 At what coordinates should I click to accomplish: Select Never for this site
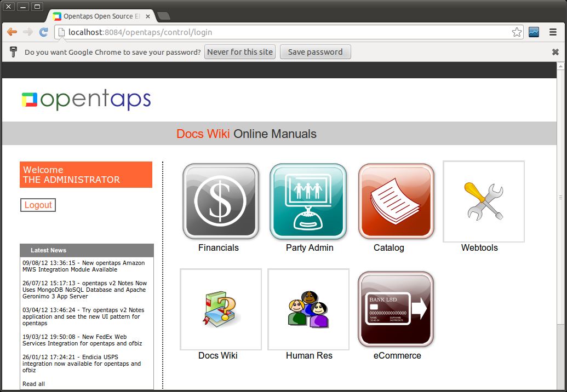click(239, 51)
